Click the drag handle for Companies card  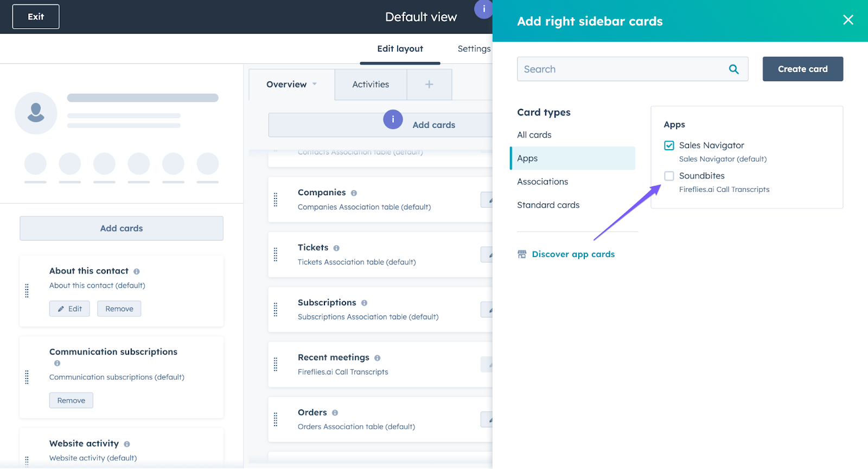(276, 200)
